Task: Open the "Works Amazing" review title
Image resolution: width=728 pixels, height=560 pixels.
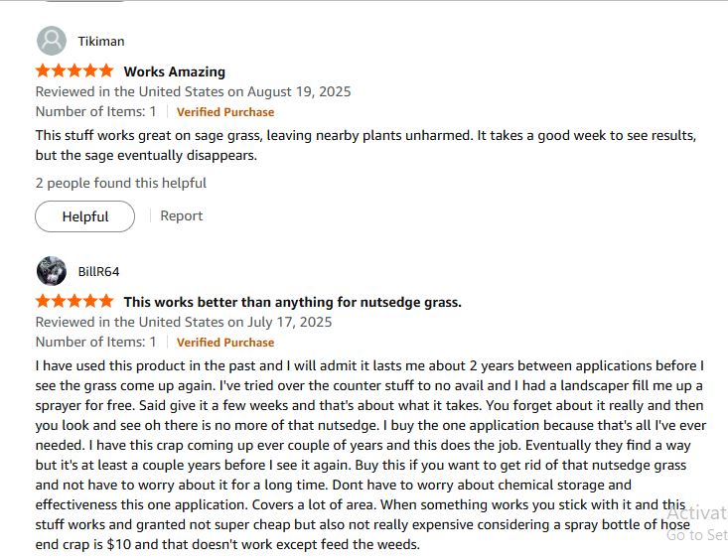Action: tap(174, 71)
